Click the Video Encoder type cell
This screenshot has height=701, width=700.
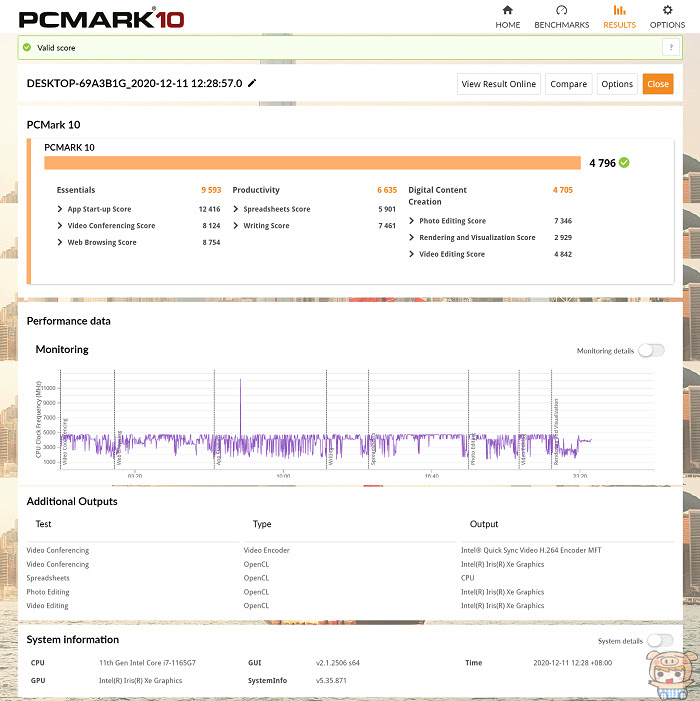(266, 550)
